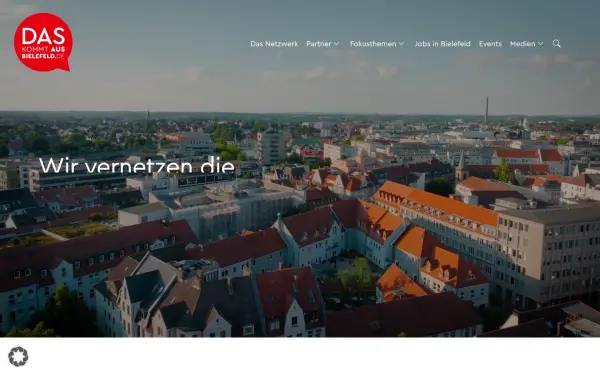Image resolution: width=600 pixels, height=375 pixels.
Task: Open the Events page
Action: coord(490,44)
